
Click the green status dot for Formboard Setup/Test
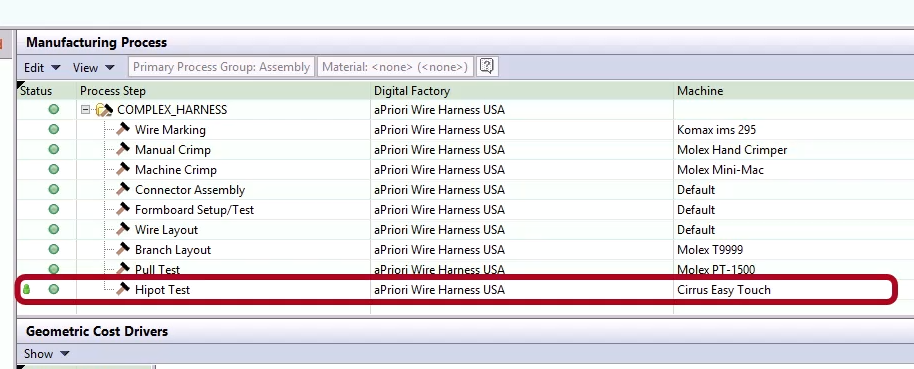pos(54,209)
